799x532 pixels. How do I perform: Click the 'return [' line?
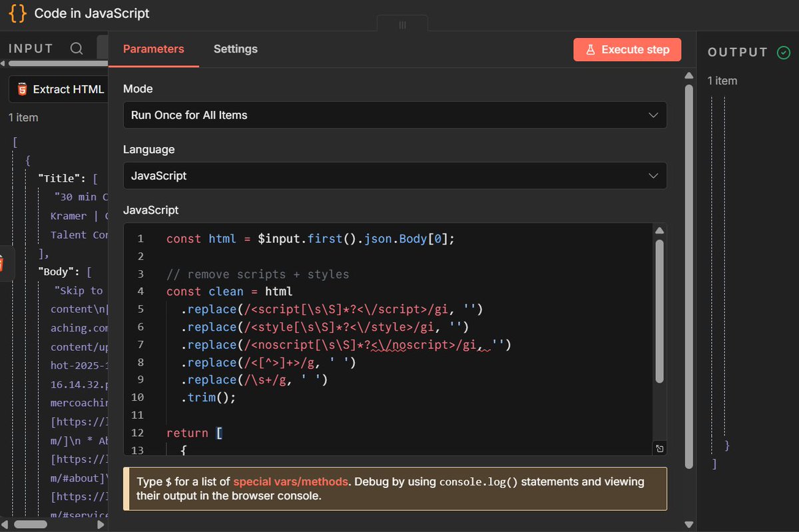(194, 433)
